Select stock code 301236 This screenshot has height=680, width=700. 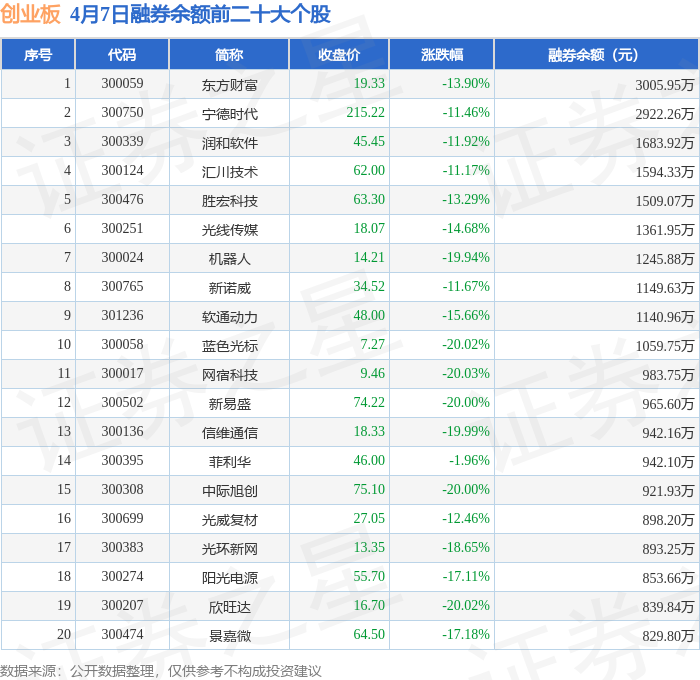point(122,316)
